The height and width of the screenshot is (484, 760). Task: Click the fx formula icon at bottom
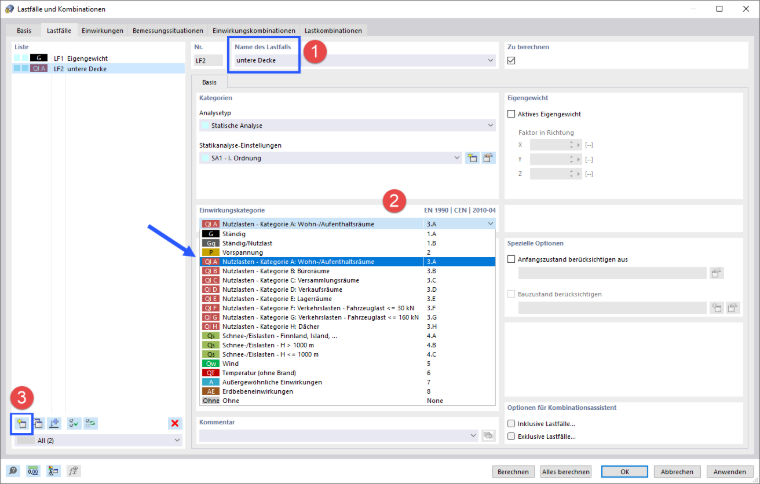pos(73,471)
